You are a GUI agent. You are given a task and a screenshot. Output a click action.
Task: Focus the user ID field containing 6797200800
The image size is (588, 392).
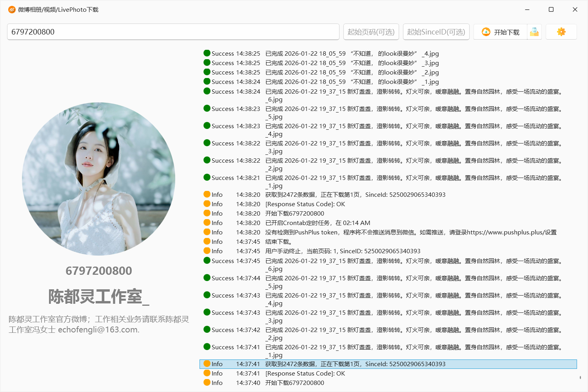click(x=173, y=32)
